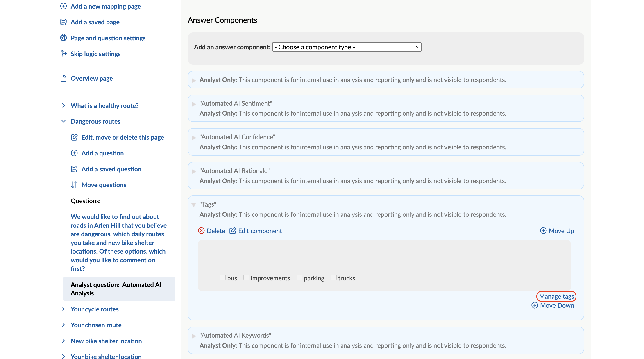Open the Choose a component type dropdown
644x359 pixels.
click(347, 47)
